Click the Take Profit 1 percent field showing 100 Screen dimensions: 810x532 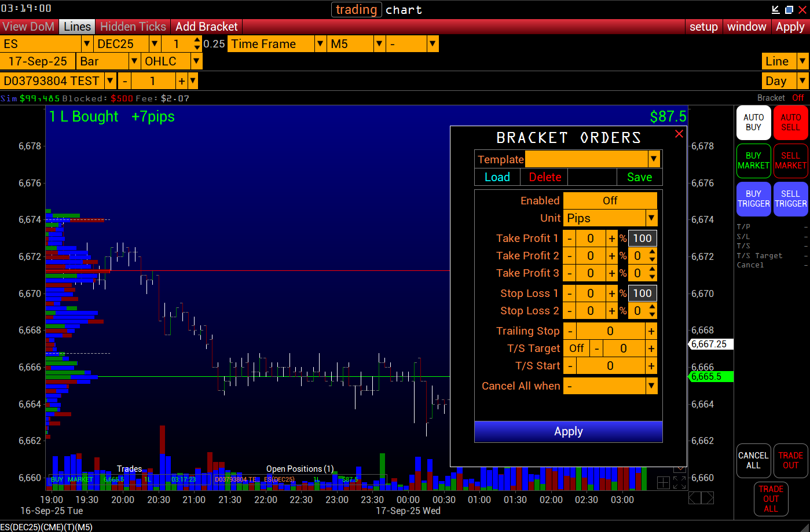coord(642,239)
